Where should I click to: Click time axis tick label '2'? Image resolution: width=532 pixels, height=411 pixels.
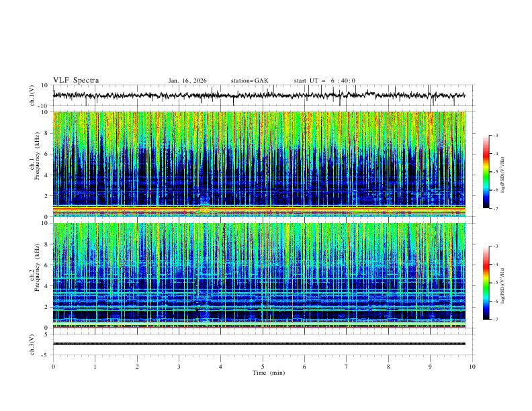coord(137,367)
